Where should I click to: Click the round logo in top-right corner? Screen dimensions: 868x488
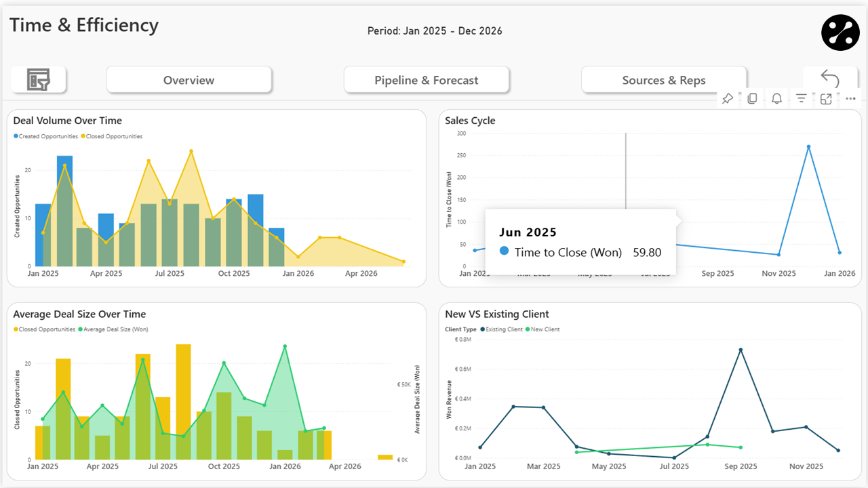(x=840, y=33)
